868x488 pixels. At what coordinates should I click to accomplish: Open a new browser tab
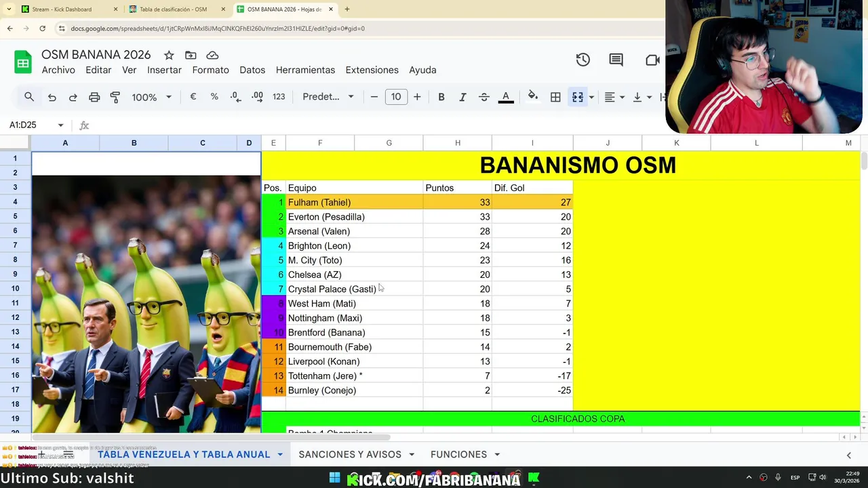(x=347, y=9)
